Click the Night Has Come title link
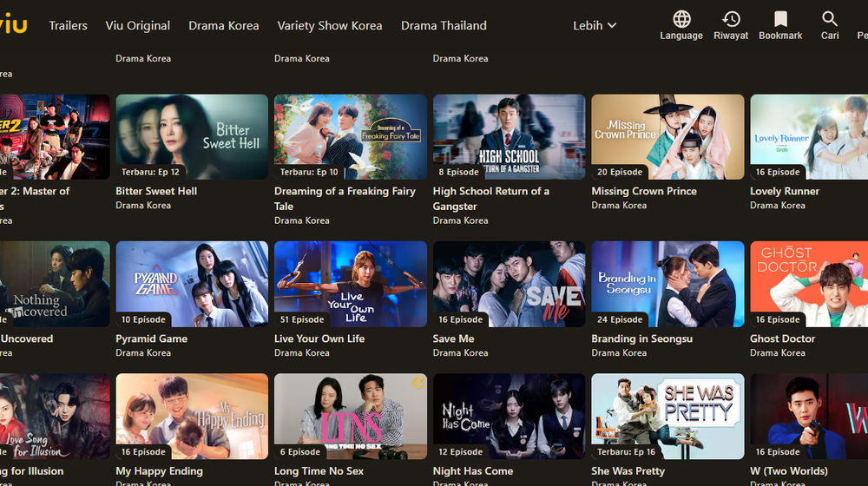Image resolution: width=868 pixels, height=486 pixels. (x=473, y=471)
